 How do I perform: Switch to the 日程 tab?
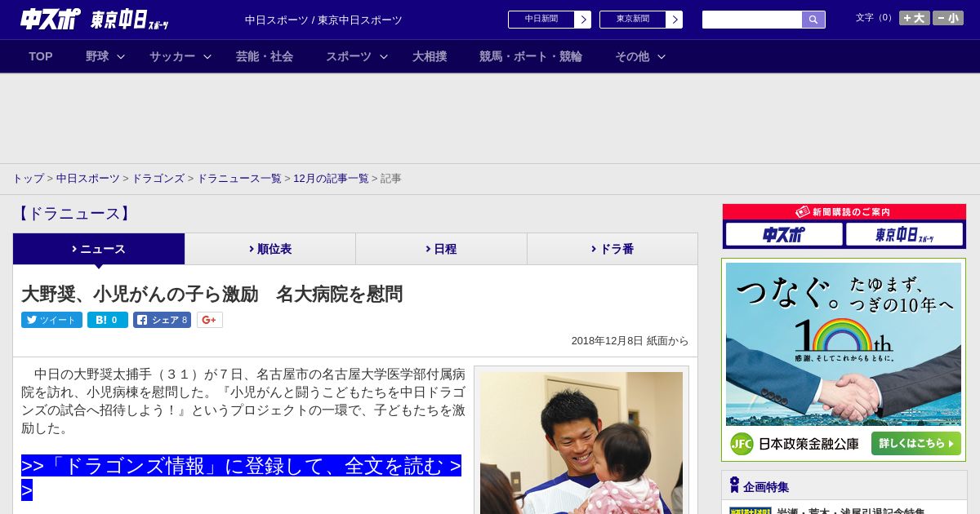441,249
